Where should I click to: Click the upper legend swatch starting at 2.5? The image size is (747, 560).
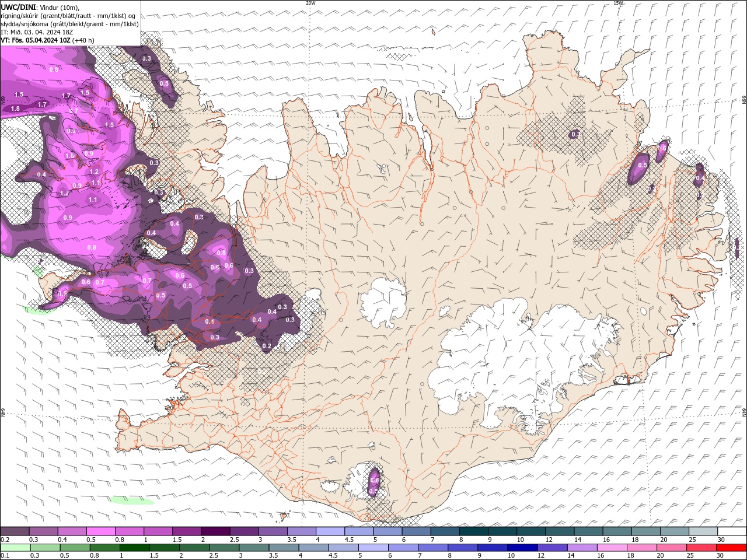pos(244,531)
